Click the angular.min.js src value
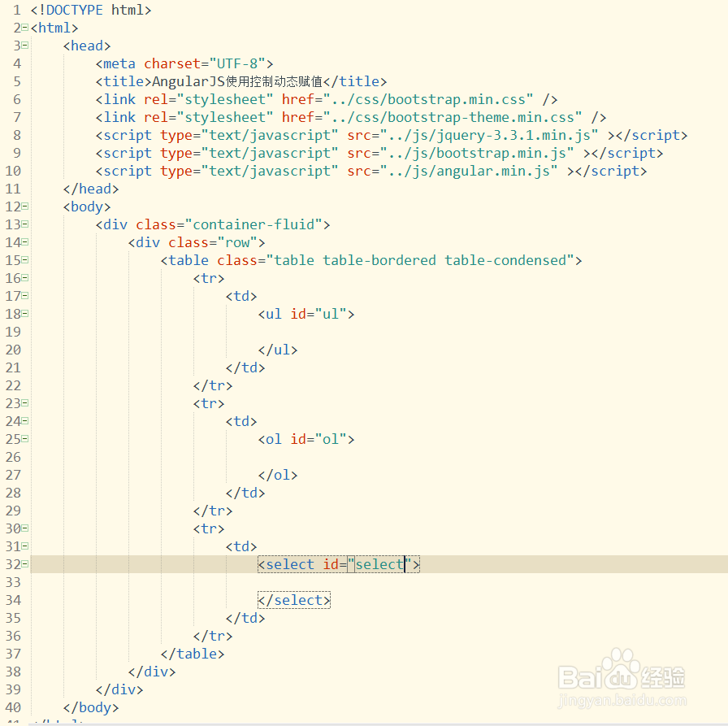The image size is (728, 726). [469, 171]
